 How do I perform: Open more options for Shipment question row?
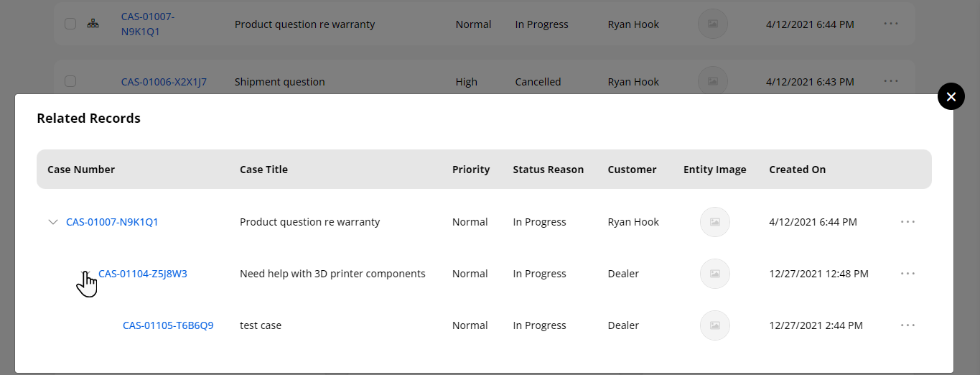pyautogui.click(x=891, y=81)
